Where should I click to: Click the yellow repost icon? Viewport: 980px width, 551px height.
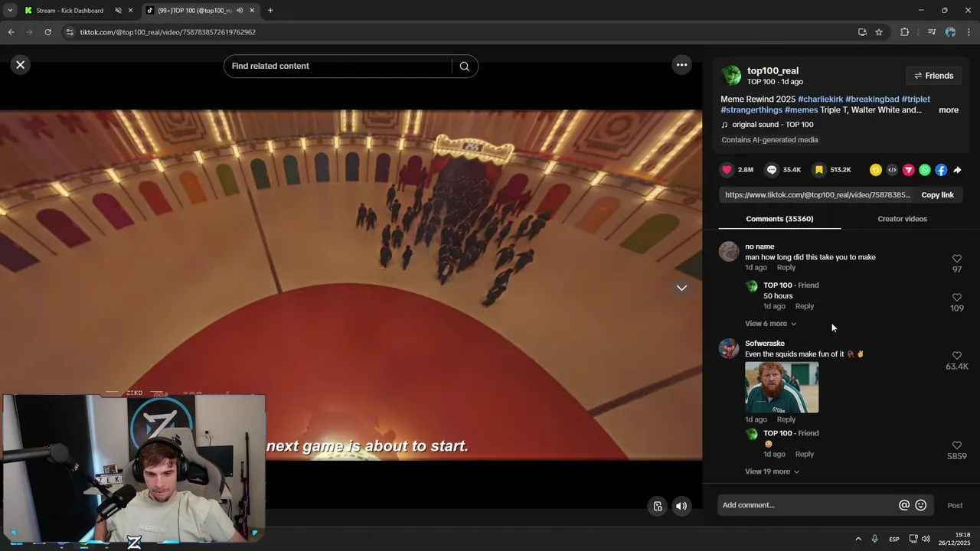(x=876, y=170)
